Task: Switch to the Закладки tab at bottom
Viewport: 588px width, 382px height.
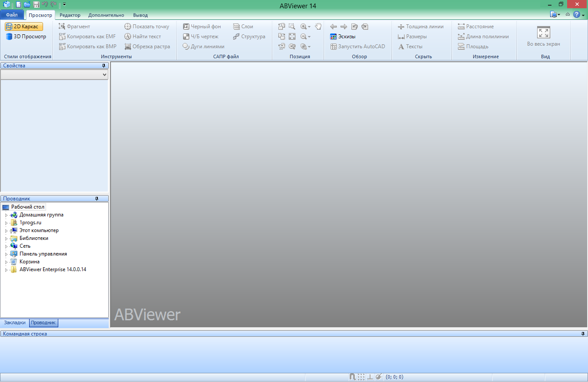Action: pyautogui.click(x=14, y=322)
